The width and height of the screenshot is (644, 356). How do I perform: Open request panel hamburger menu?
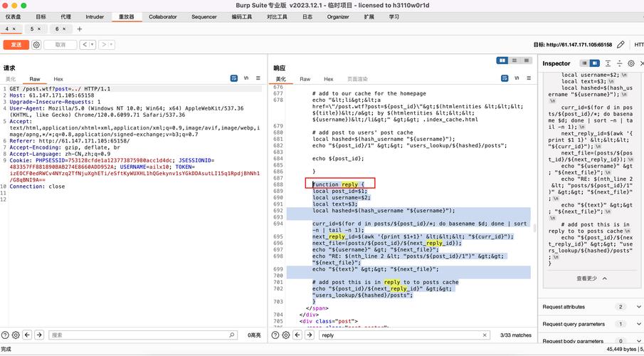(258, 78)
